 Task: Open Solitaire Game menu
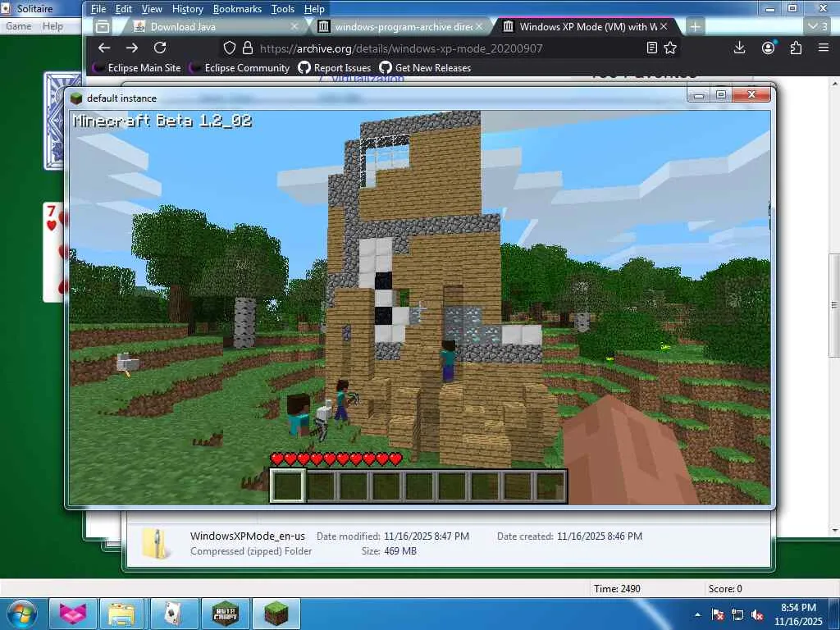click(18, 26)
